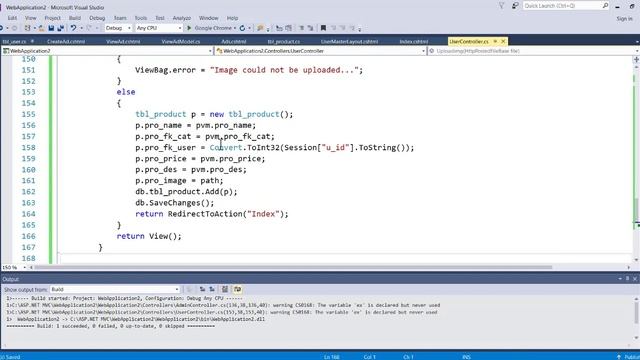Viewport: 640px width, 360px height.
Task: Switch to the Ads.cshtml tab
Action: pos(233,42)
